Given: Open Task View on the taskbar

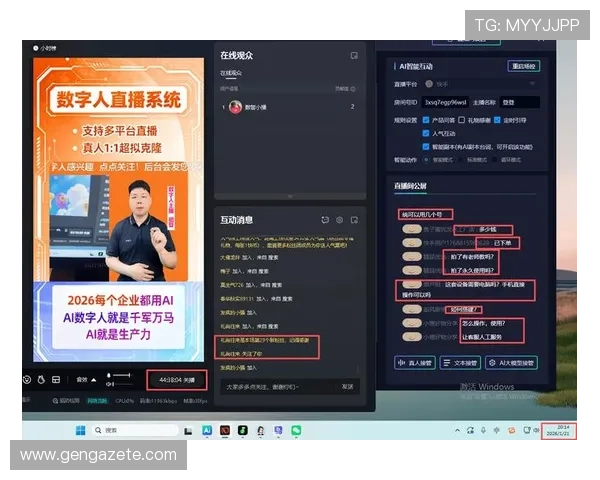Looking at the screenshot, I should click(x=188, y=431).
